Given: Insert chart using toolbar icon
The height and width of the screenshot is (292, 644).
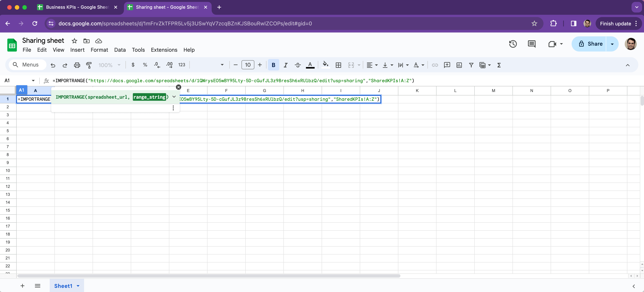Looking at the screenshot, I should [459, 65].
